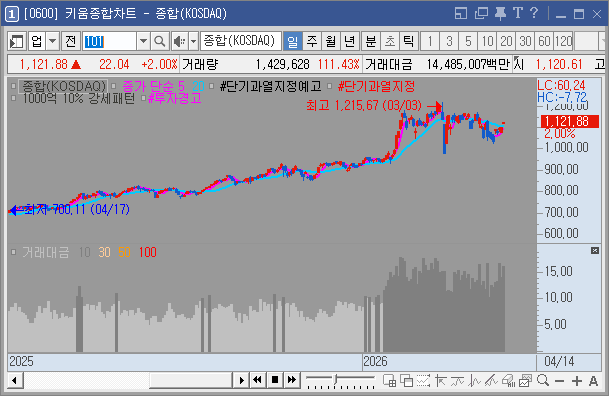Expand the code history dropdown

coord(143,41)
